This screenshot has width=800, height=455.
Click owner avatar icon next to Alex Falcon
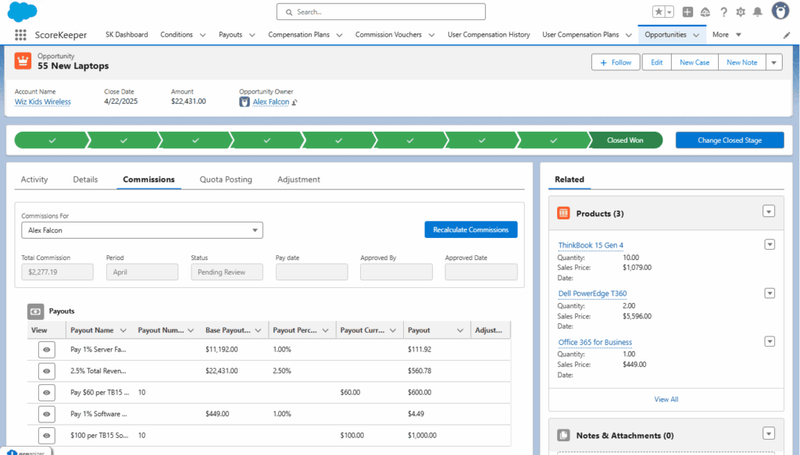coord(244,102)
